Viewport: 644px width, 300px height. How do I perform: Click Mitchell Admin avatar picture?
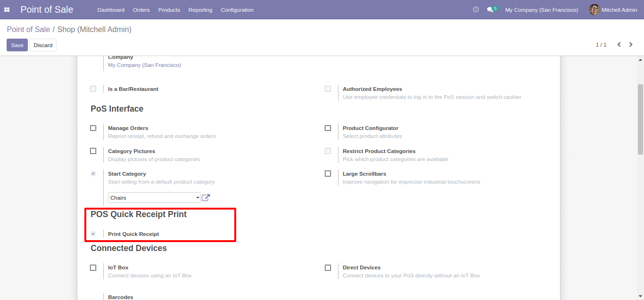(x=594, y=9)
